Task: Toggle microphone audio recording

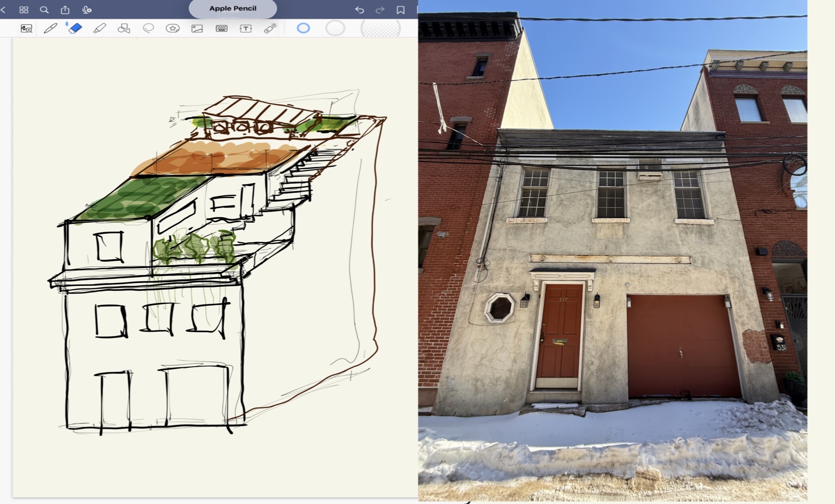Action: 86,9
